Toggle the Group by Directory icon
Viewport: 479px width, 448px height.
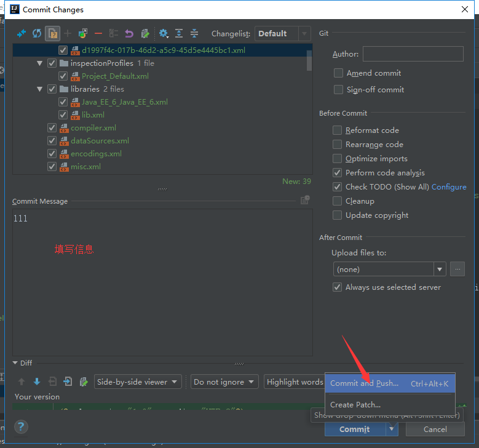[x=114, y=33]
